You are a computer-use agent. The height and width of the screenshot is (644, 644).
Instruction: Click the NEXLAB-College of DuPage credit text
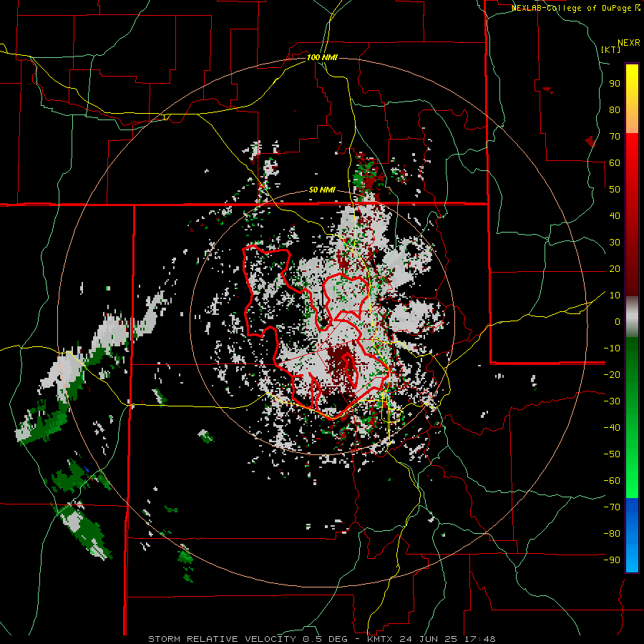(575, 8)
